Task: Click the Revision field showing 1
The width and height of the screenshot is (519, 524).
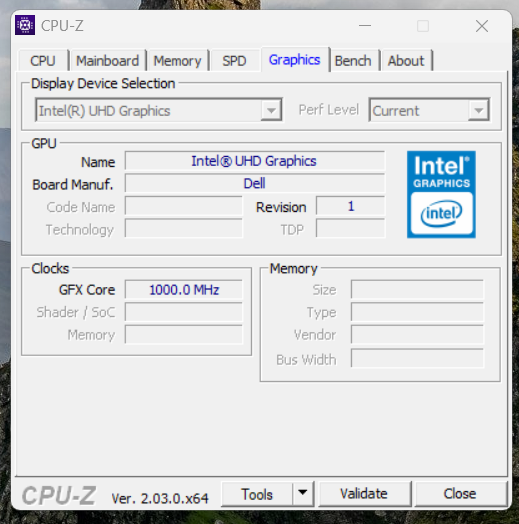Action: [351, 206]
